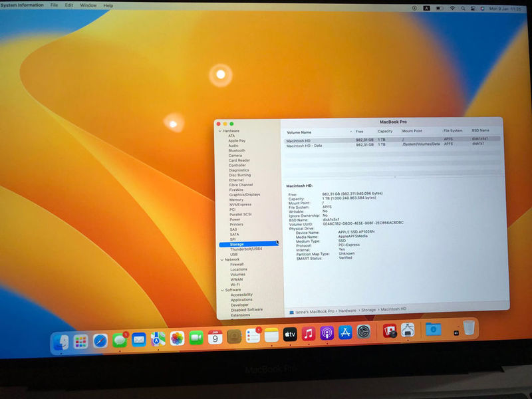Open the App Store in the Dock
The width and height of the screenshot is (532, 399).
(345, 332)
